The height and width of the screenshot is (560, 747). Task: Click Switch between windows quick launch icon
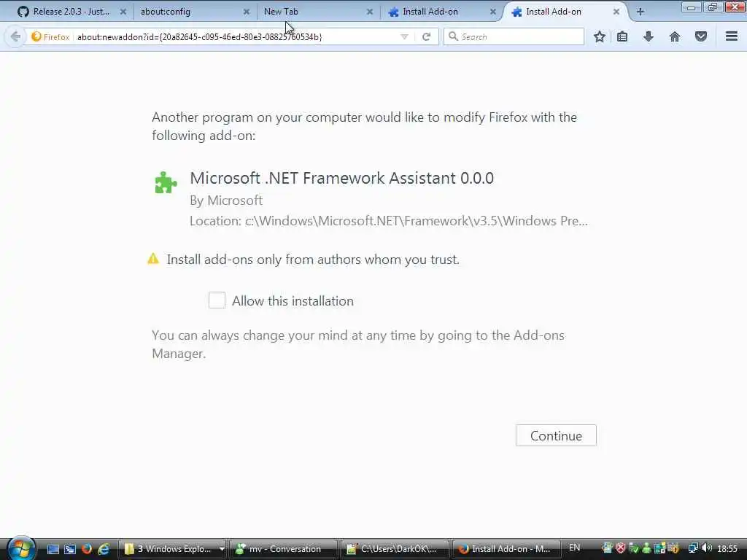pyautogui.click(x=70, y=549)
